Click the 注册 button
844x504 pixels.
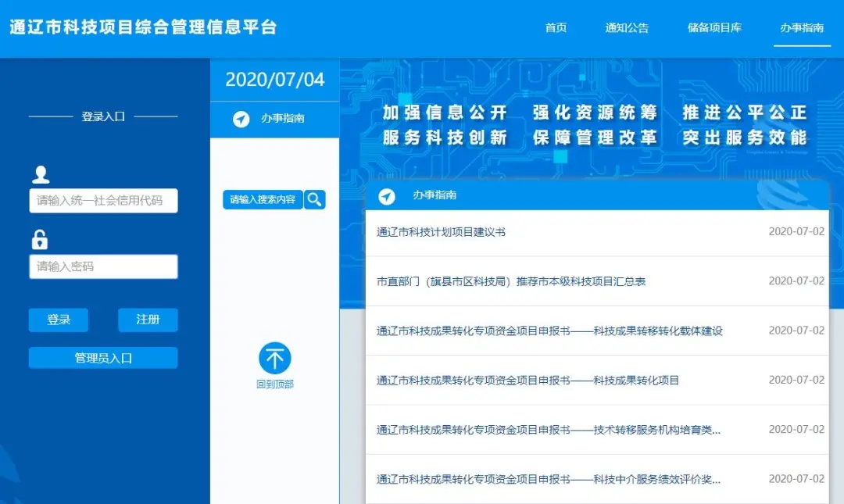[x=148, y=320]
